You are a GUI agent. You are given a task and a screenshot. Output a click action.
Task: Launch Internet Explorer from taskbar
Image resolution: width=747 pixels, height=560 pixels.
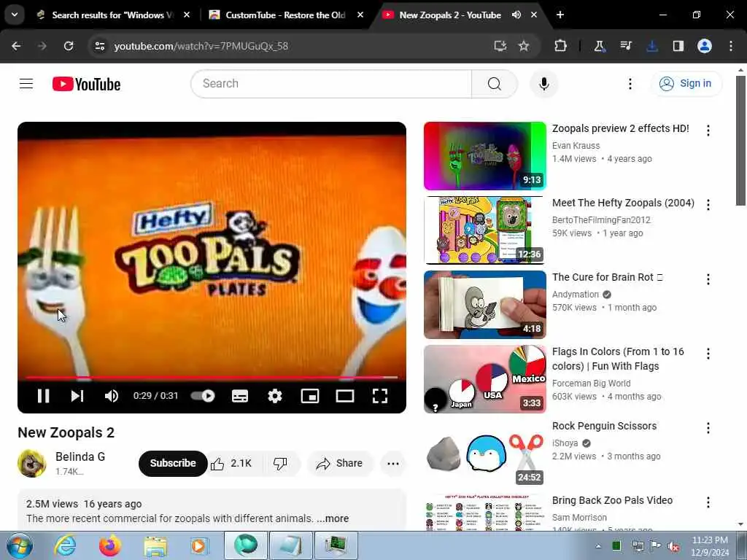click(x=65, y=545)
